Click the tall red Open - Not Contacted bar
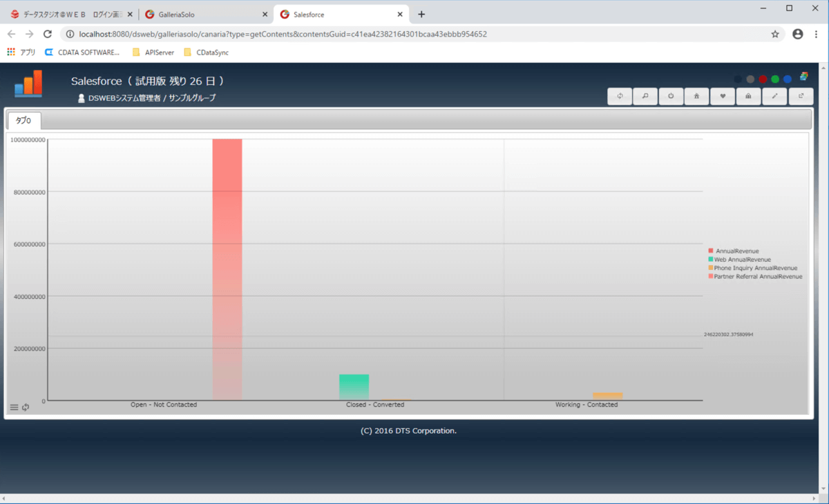This screenshot has width=829, height=504. (x=227, y=269)
